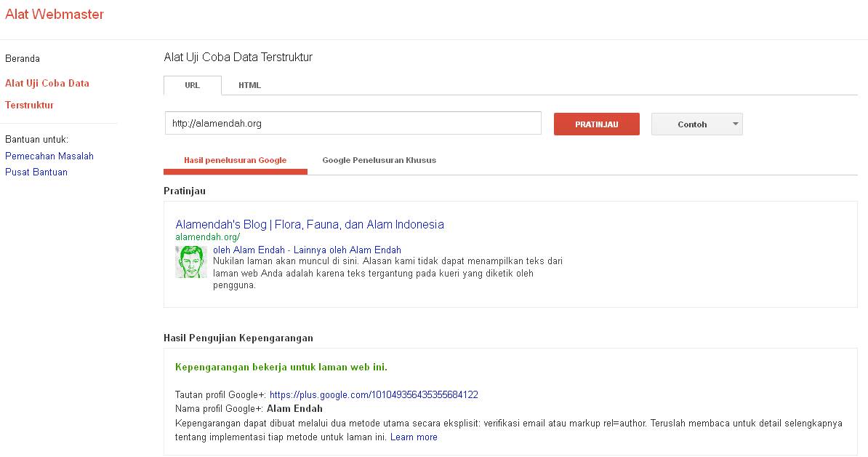
Task: Click the red sidebar Alat Uji Coba Data link
Action: pos(47,84)
